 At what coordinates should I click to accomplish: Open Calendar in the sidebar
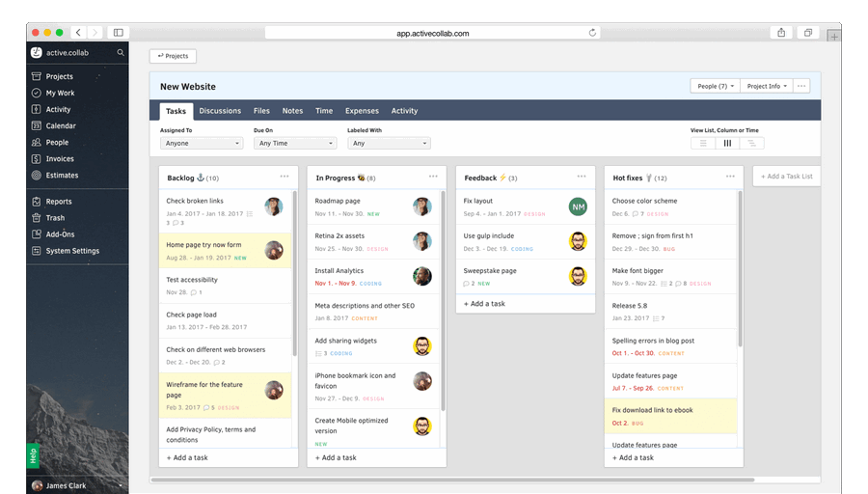click(x=61, y=125)
